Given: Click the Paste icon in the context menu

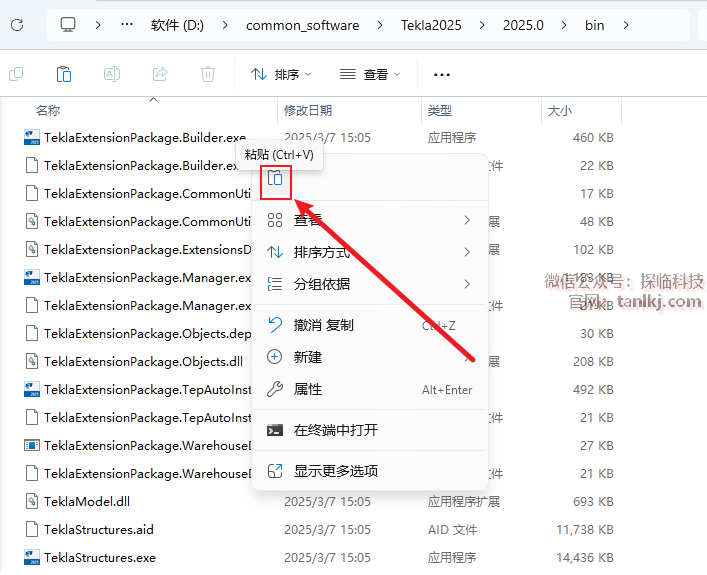Looking at the screenshot, I should tap(275, 178).
